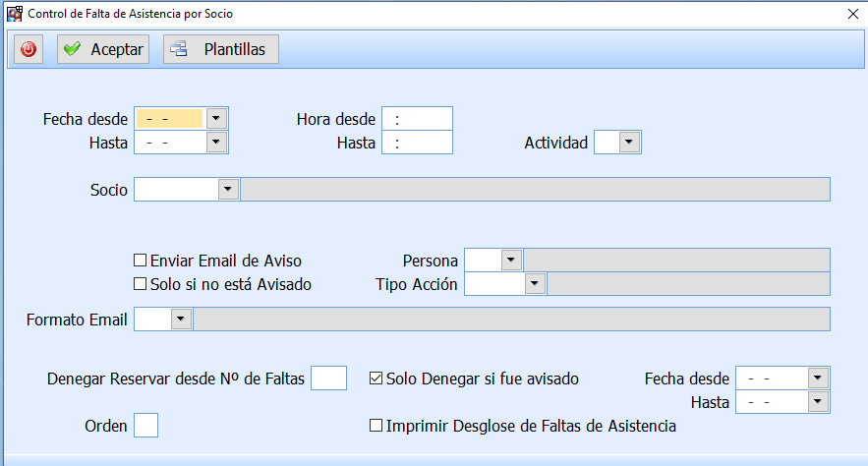
Task: Open the Tipo Acción dropdown
Action: point(535,284)
